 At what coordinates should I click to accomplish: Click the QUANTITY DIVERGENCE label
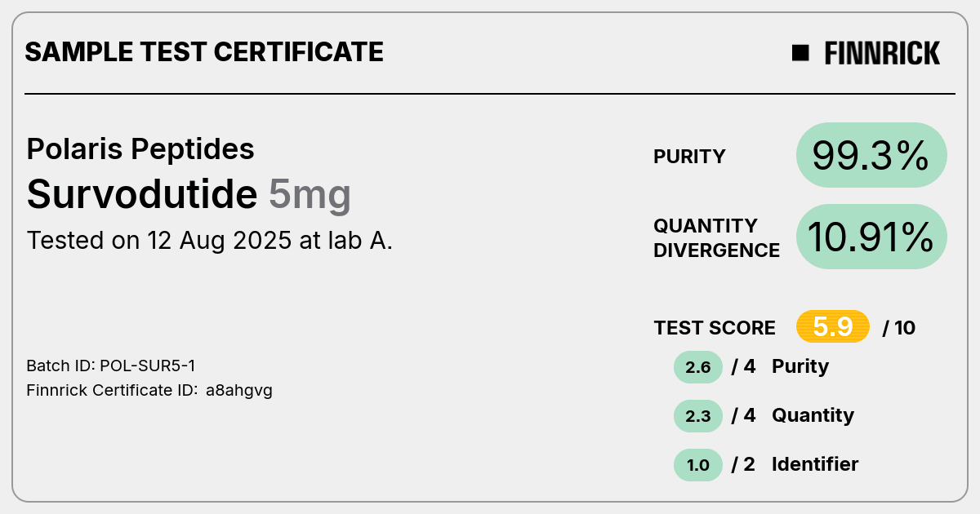tap(716, 237)
